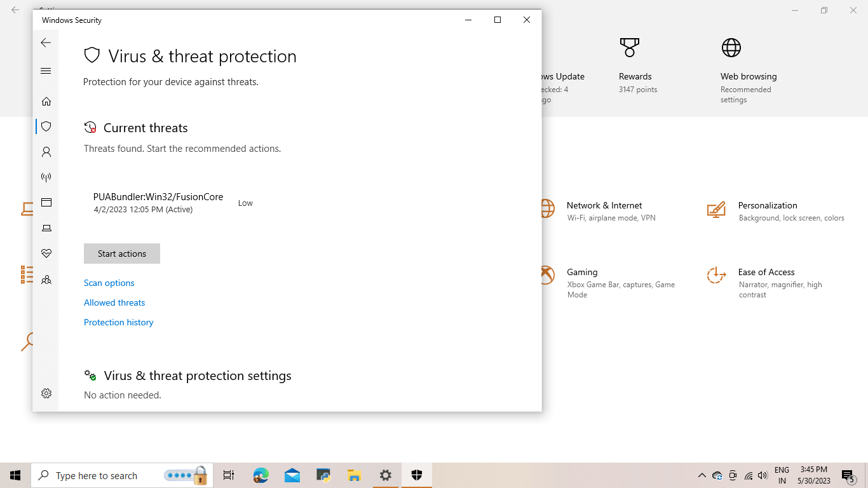This screenshot has height=488, width=868.
Task: Open Home in Windows Security sidebar
Action: point(46,101)
